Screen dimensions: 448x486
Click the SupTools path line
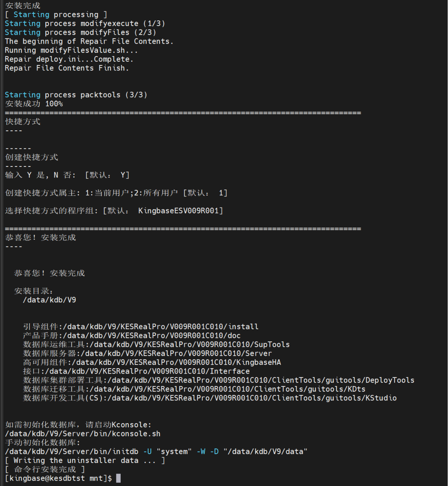coord(189,345)
